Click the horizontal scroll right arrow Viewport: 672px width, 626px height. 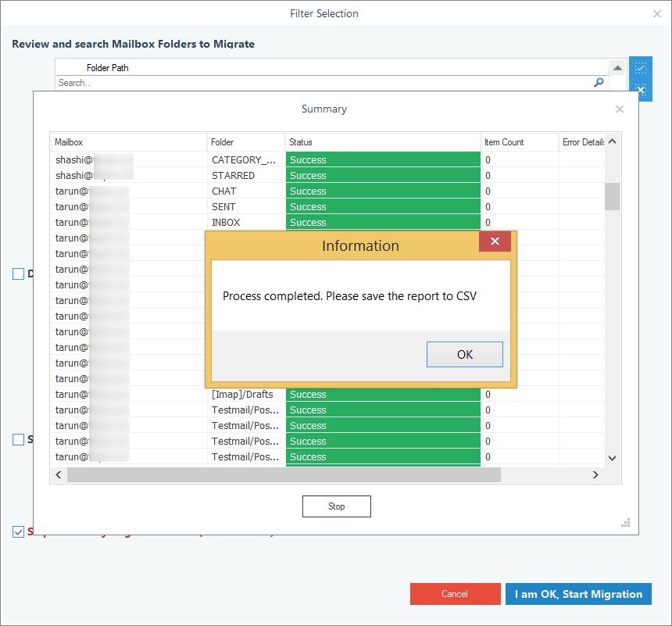pyautogui.click(x=595, y=474)
